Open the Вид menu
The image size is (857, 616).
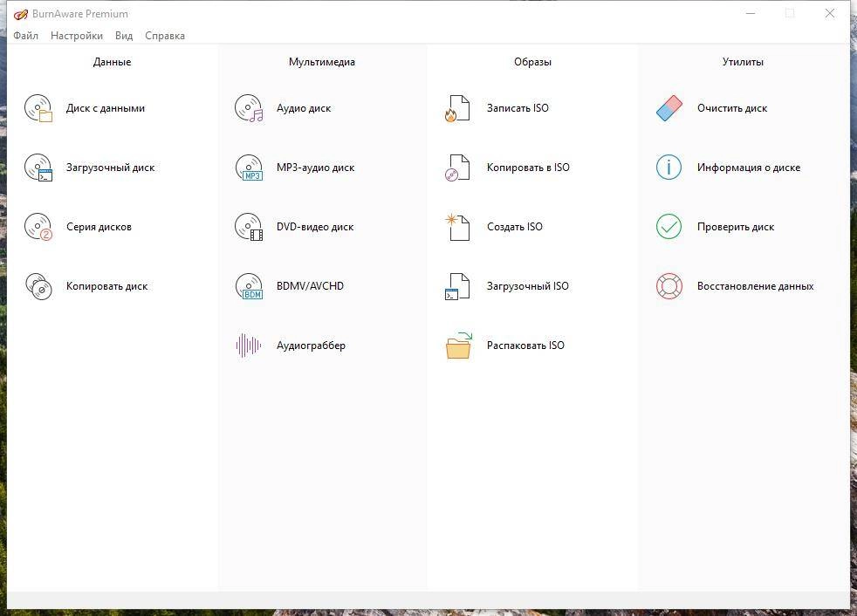[x=124, y=36]
